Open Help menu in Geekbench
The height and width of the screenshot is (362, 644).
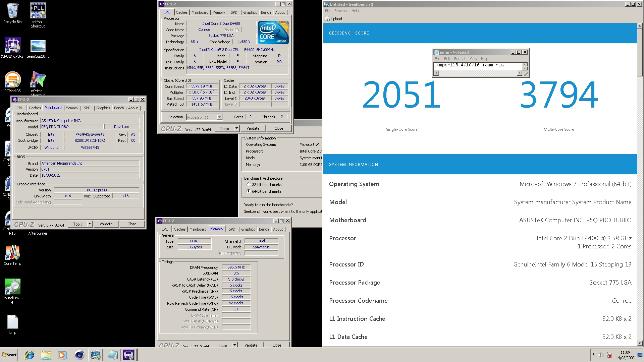355,11
